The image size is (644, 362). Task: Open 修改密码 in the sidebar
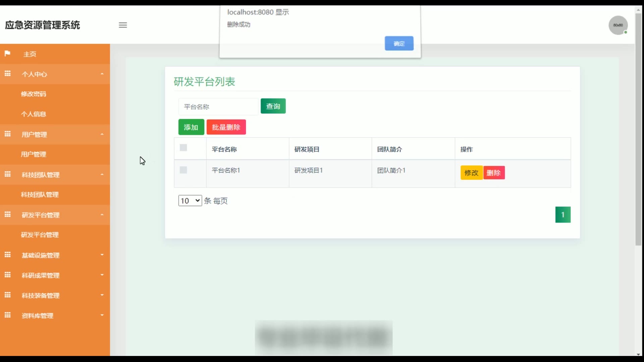point(34,94)
